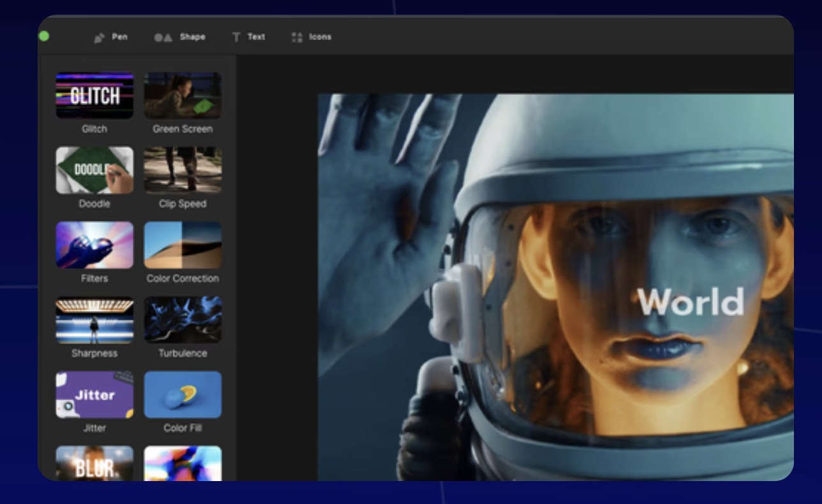Pick the Filters effect thumbnail
The height and width of the screenshot is (504, 822).
coord(94,245)
